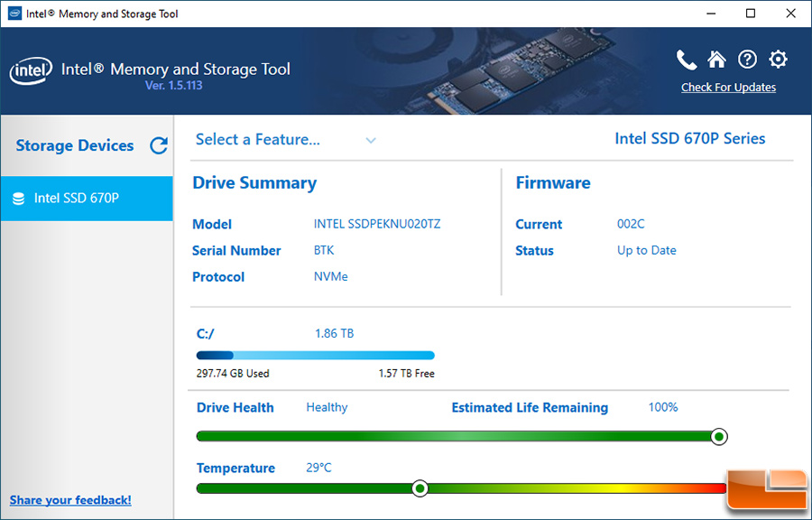
Task: Click the disk icon beside Intel SSD 670P
Action: click(19, 199)
